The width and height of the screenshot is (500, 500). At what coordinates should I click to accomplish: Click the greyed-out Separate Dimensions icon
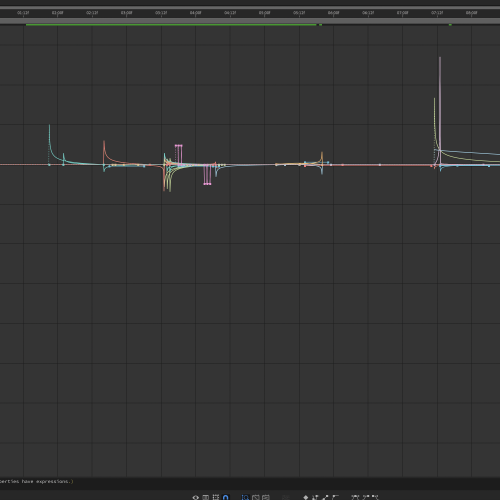point(286,498)
